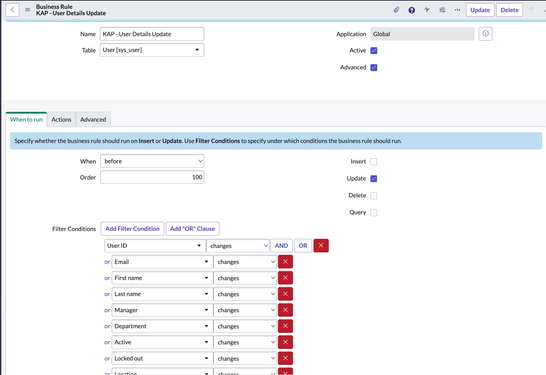Screen dimensions: 546x375
Task: Toggle the Advanced checkbox
Action: (x=374, y=67)
